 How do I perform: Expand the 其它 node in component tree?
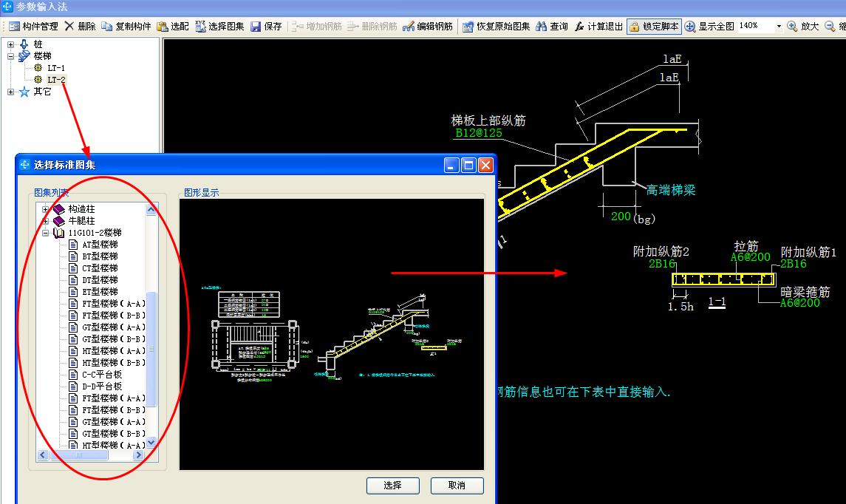click(10, 92)
